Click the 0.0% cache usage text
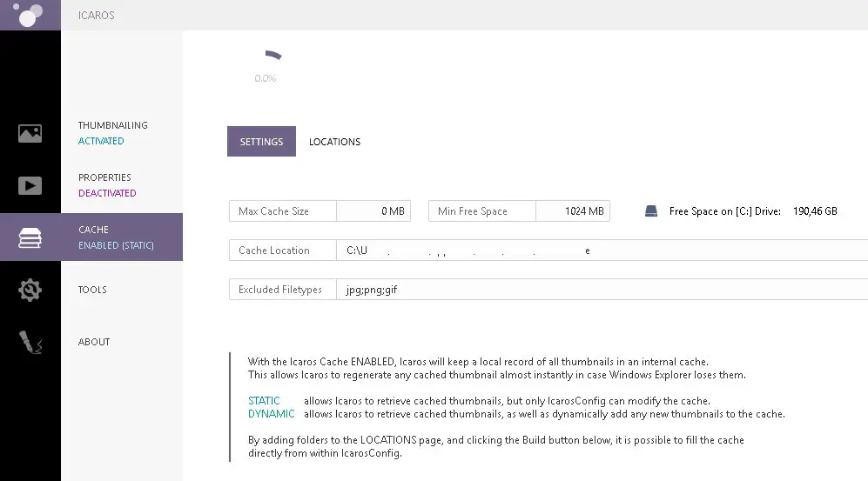The width and height of the screenshot is (868, 481). [x=266, y=78]
